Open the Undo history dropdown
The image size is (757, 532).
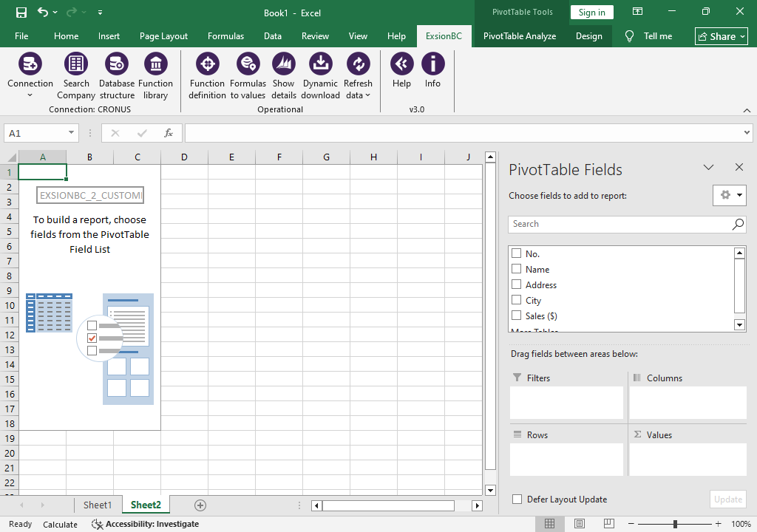(x=55, y=12)
